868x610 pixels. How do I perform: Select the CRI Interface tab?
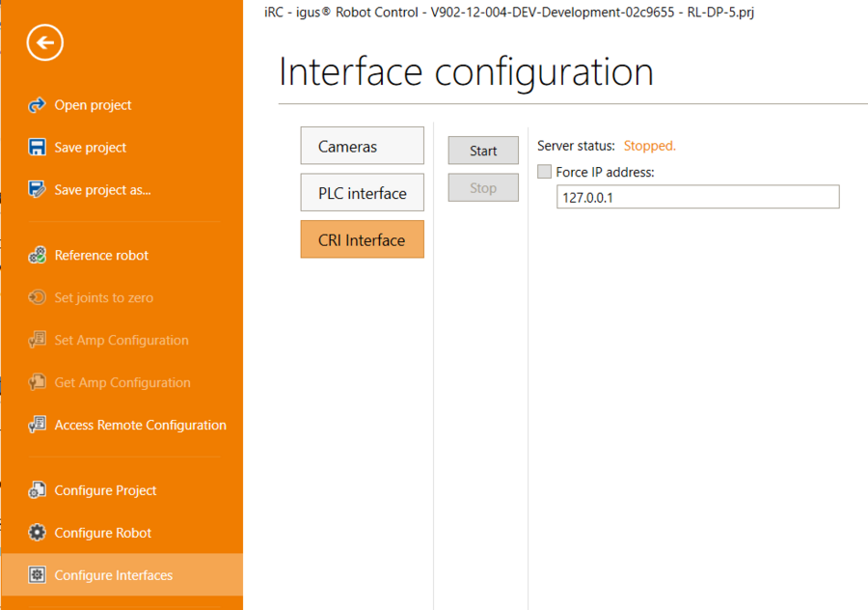(x=362, y=239)
